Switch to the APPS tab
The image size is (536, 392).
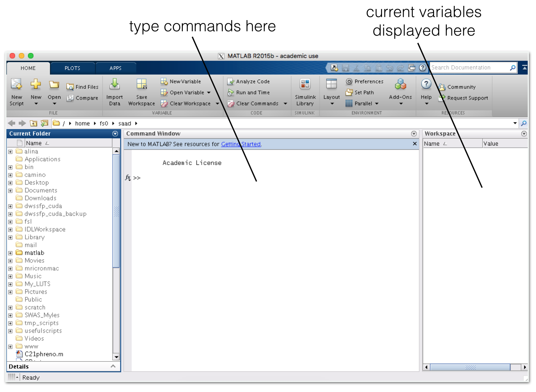[x=116, y=68]
